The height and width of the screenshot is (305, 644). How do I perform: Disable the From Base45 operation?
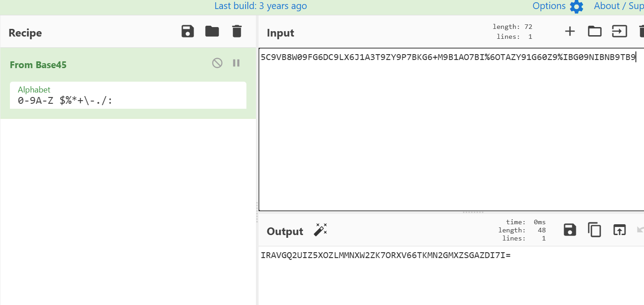point(217,63)
